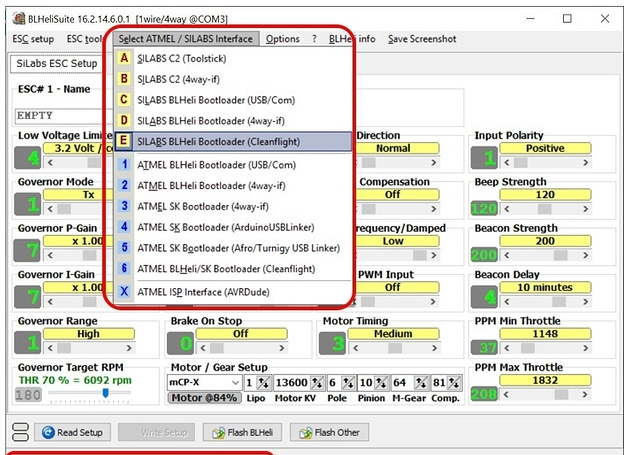Increase PPM Max Throttle with right arrow
Screen dimensions: 631x455
(586, 395)
